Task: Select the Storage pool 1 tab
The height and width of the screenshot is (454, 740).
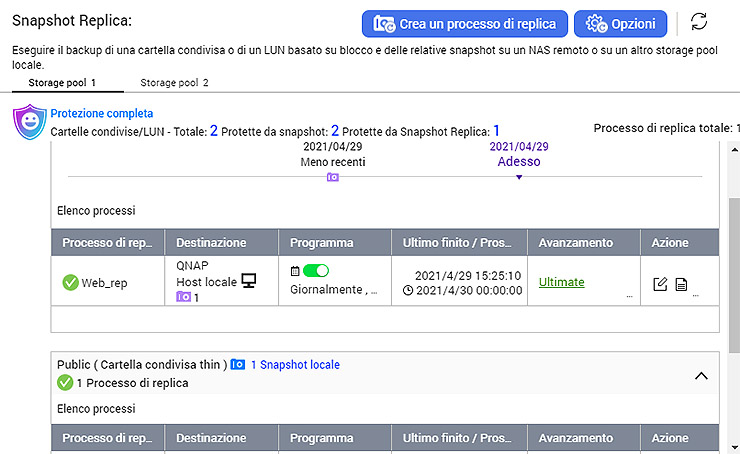Action: point(62,83)
